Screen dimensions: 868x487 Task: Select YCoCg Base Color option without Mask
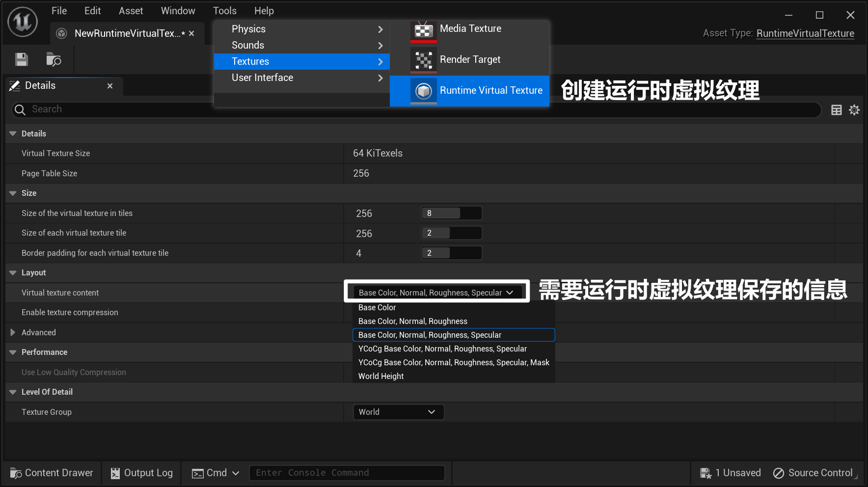click(x=454, y=349)
